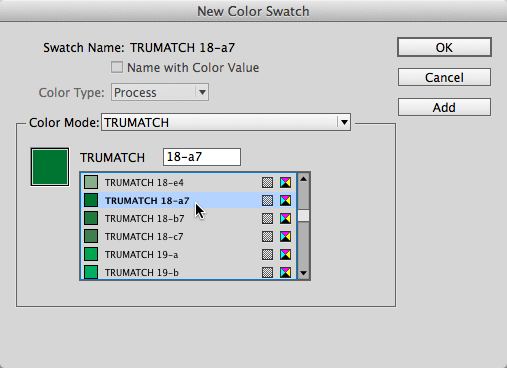Select the 'TRUMATCH 18-a7' list row text

tap(147, 201)
